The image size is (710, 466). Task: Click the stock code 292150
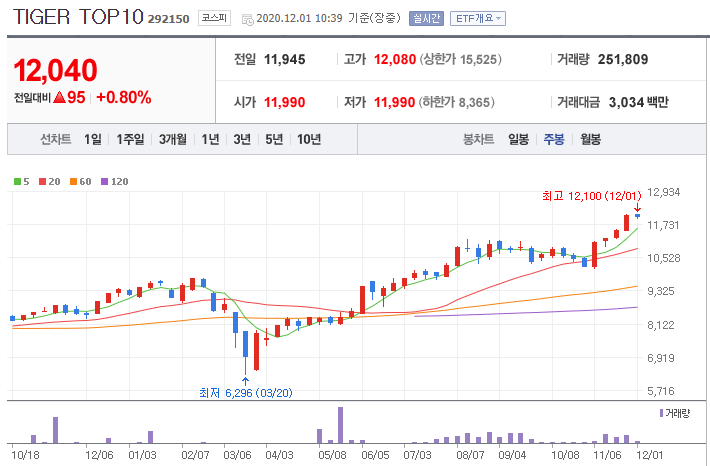[168, 19]
